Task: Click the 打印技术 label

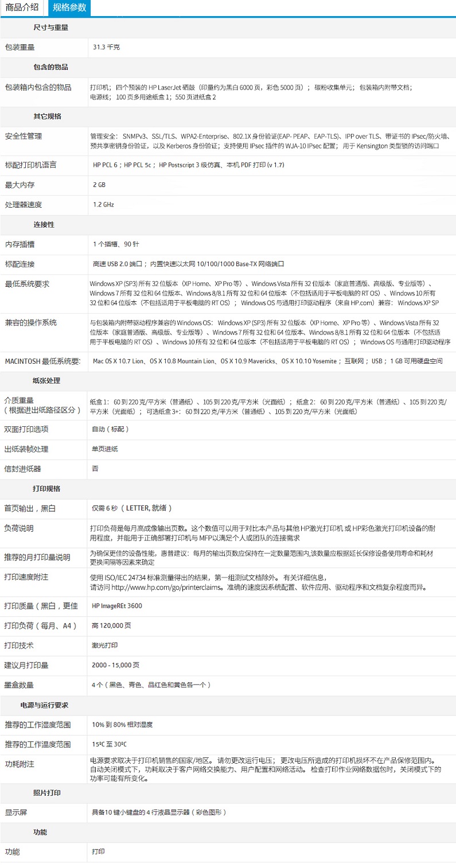Action: [20, 646]
